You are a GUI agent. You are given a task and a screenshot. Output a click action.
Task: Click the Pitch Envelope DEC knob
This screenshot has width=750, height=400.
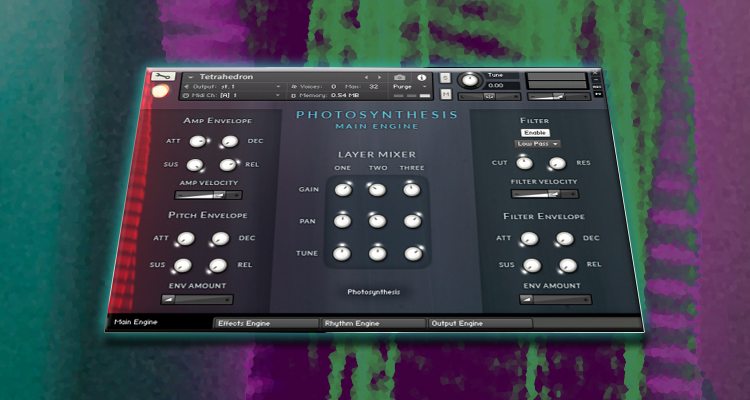tap(220, 238)
